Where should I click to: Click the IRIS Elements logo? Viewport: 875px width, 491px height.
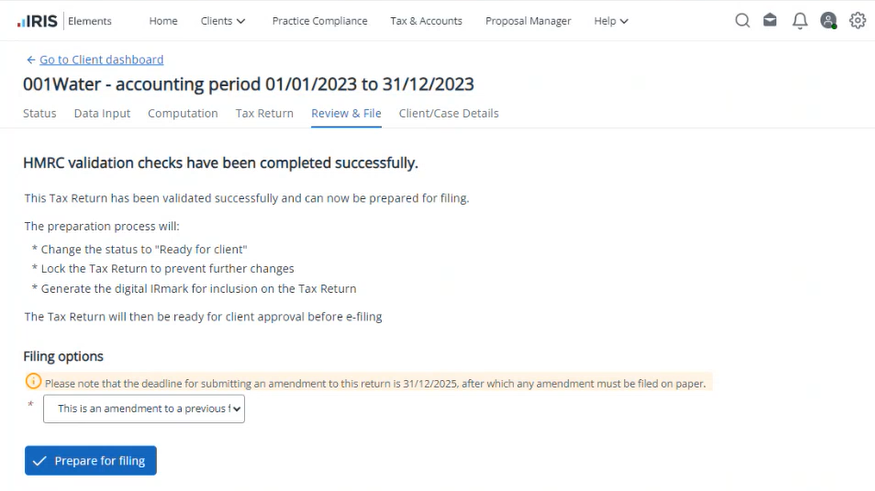pos(64,21)
